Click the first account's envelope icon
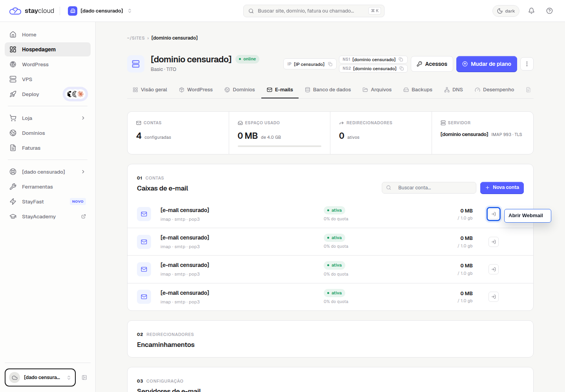Screen dimensions: 565x392 point(144,214)
